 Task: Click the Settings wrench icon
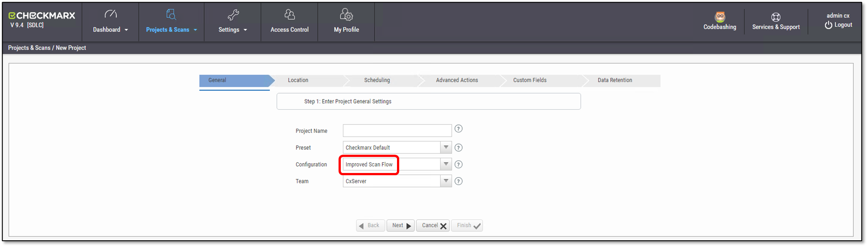pyautogui.click(x=233, y=15)
